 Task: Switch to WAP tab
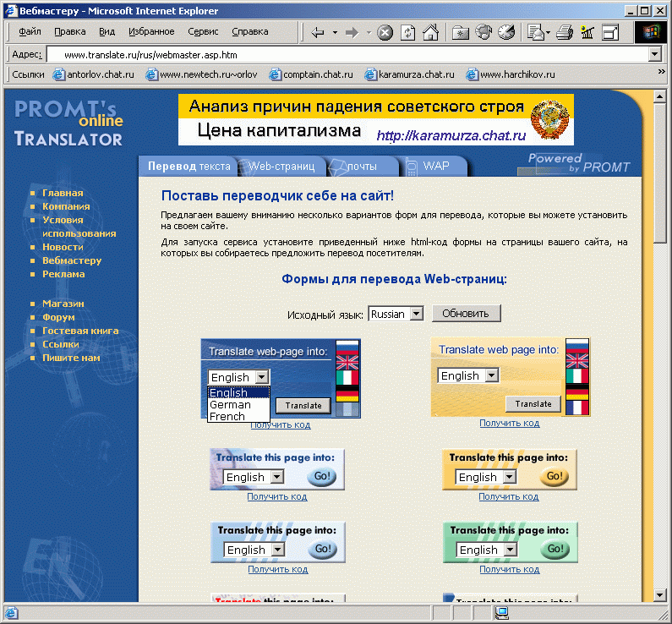(x=436, y=167)
